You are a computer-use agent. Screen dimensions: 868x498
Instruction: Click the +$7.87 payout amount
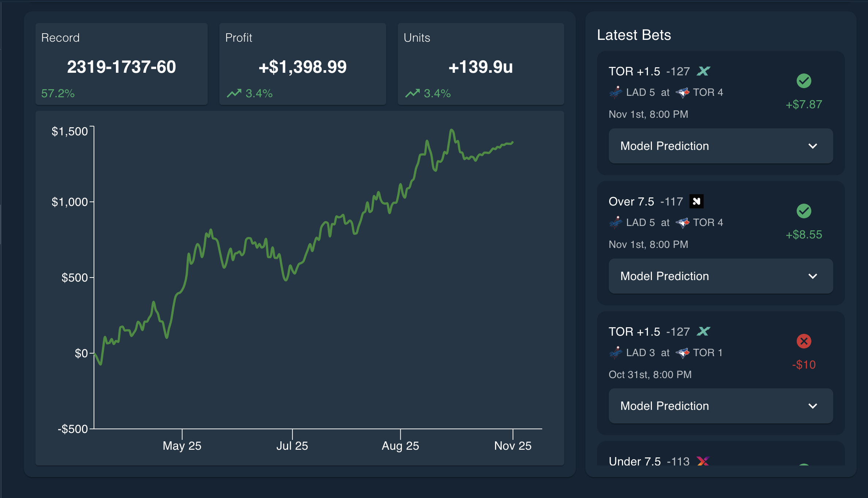(x=804, y=105)
